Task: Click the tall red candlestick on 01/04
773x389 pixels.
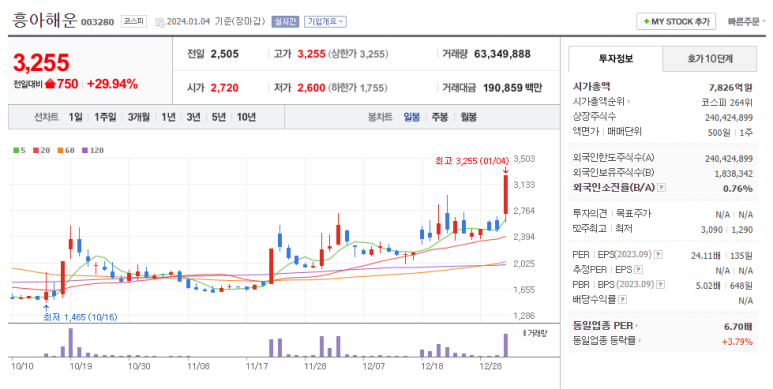Action: coord(506,194)
